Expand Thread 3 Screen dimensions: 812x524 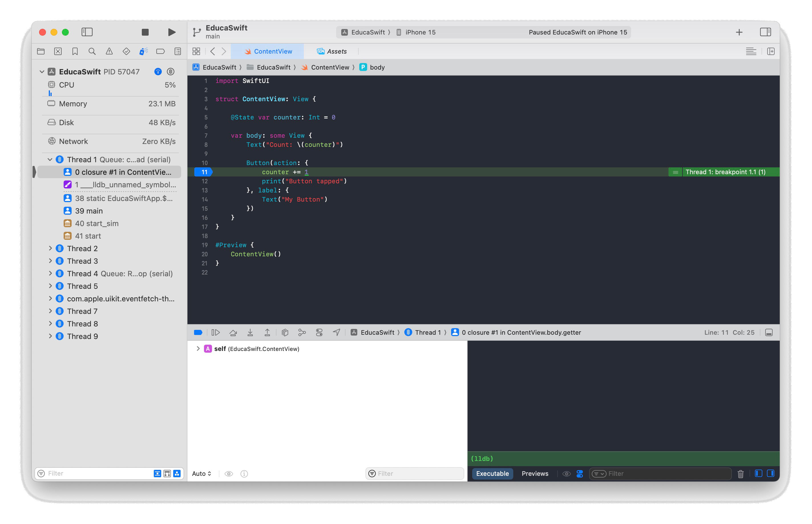(50, 261)
